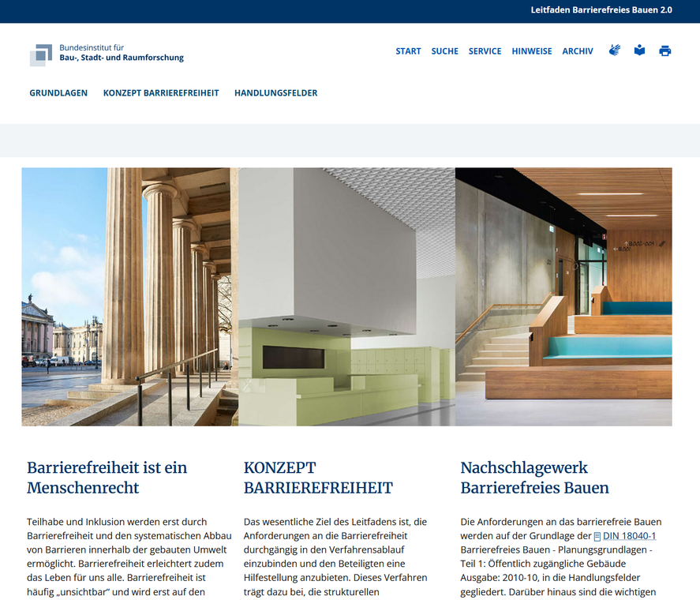Select SERVICE in the top navigation

[x=485, y=51]
